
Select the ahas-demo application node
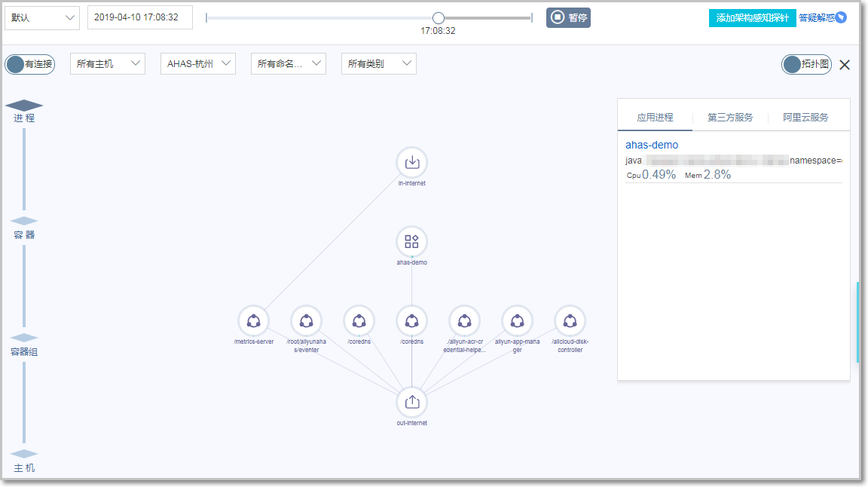coord(411,241)
